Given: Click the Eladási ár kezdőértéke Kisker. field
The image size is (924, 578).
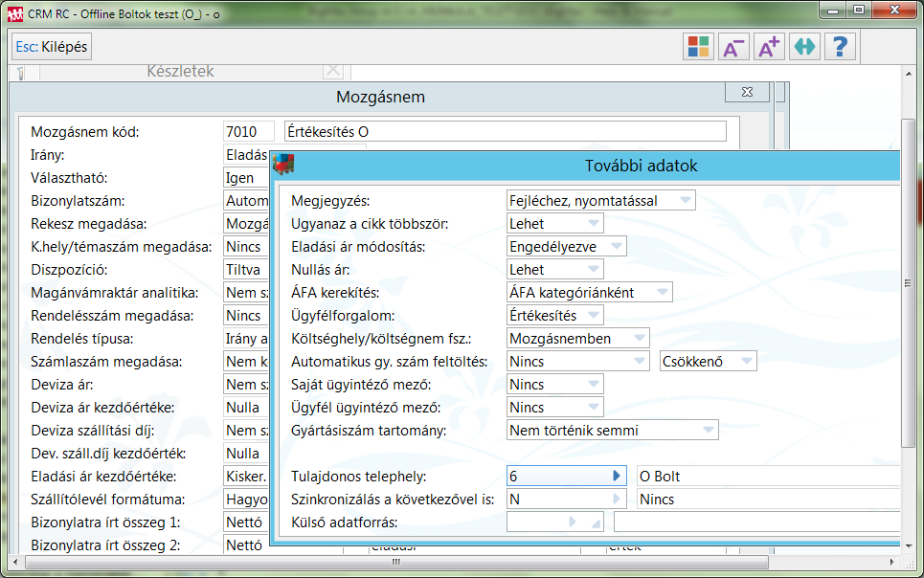Looking at the screenshot, I should click(246, 476).
